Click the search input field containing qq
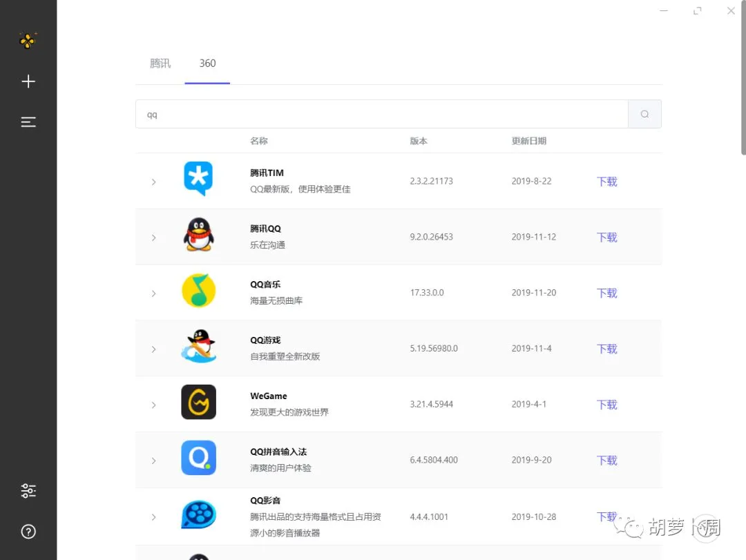Viewport: 746px width, 560px height. tap(381, 114)
